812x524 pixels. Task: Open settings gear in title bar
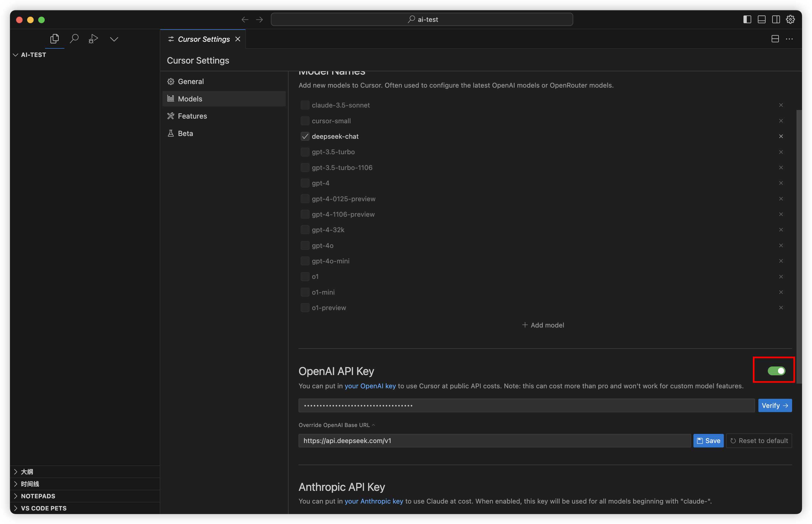790,20
